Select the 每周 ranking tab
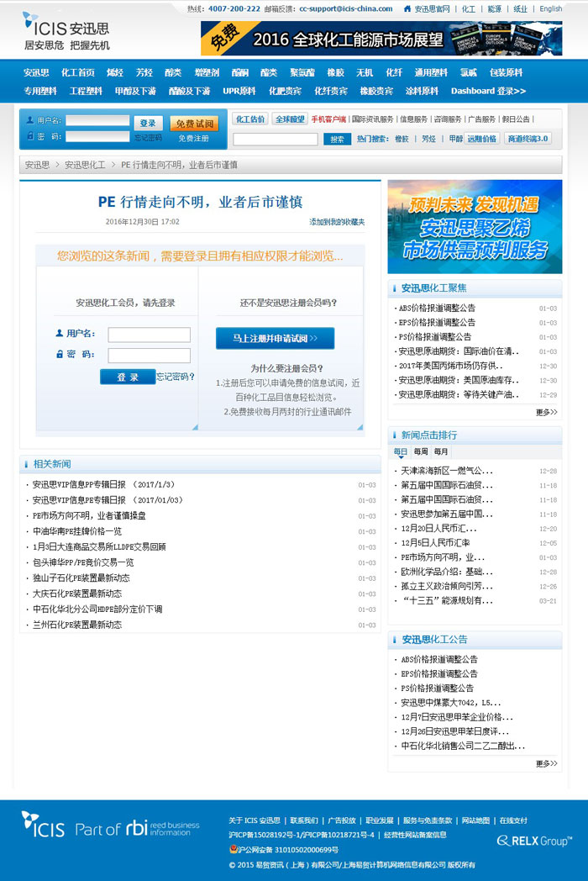The height and width of the screenshot is (881, 588). pos(421,451)
